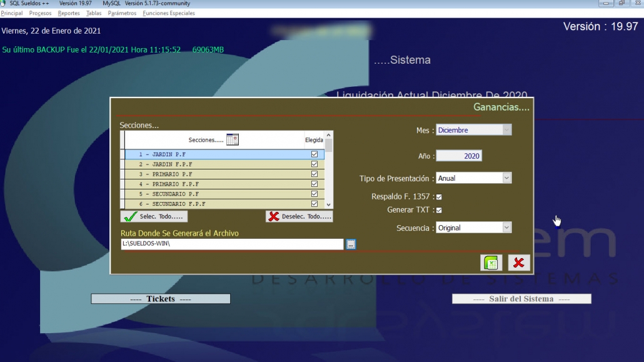
Task: Click the date text Viernes, 22 de Enero
Action: click(51, 31)
